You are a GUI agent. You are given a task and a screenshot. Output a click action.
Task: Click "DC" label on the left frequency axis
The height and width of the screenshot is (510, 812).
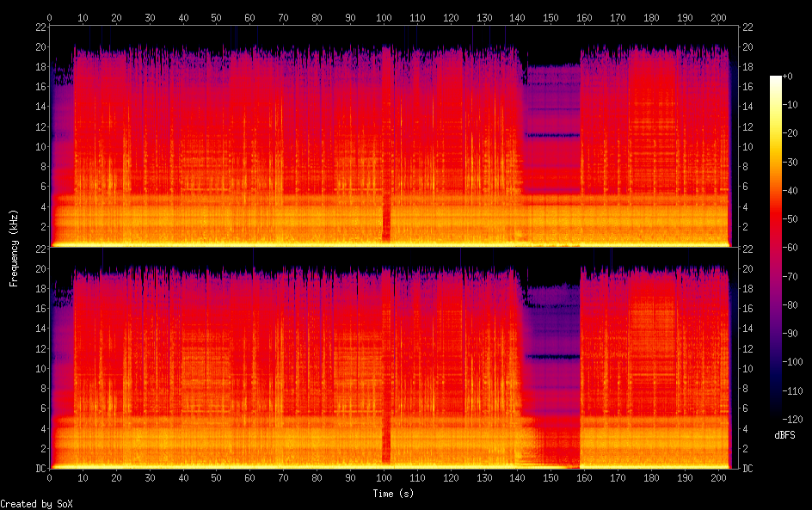pos(41,469)
